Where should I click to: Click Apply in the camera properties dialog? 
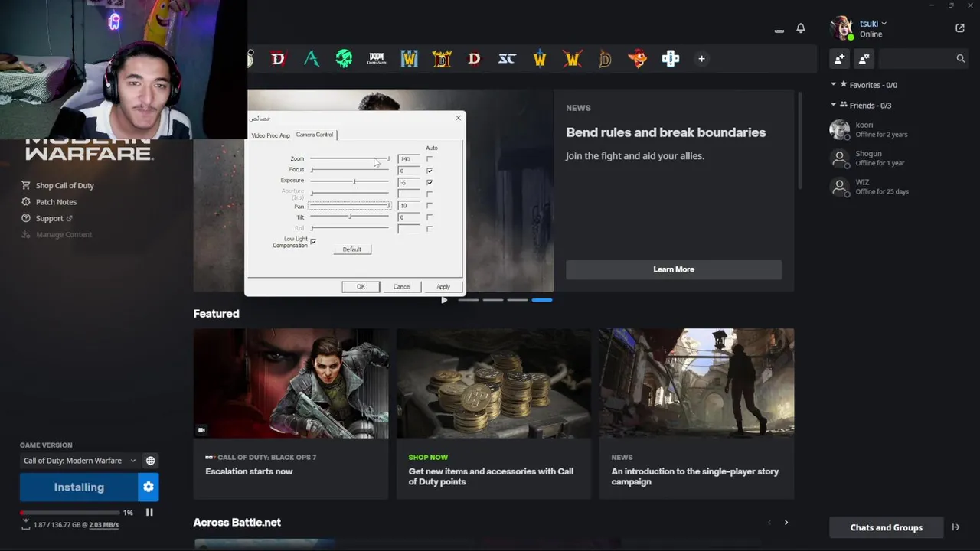[443, 286]
